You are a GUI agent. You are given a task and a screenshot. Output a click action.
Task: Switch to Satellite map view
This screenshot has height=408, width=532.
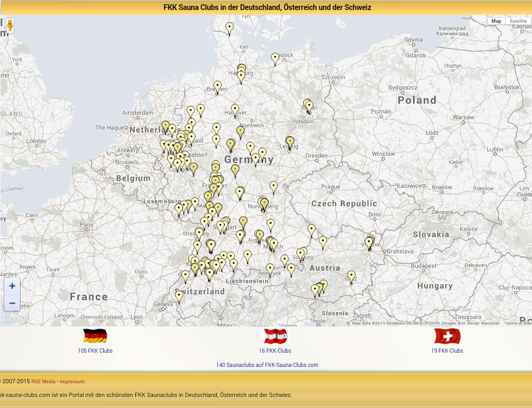(x=518, y=21)
